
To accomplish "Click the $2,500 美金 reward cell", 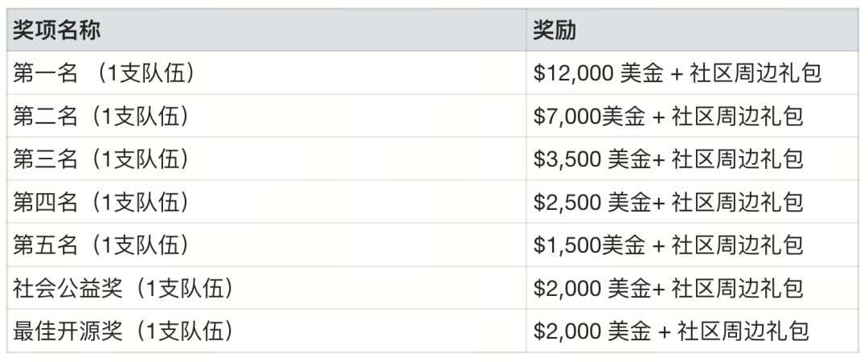I will click(x=593, y=202).
